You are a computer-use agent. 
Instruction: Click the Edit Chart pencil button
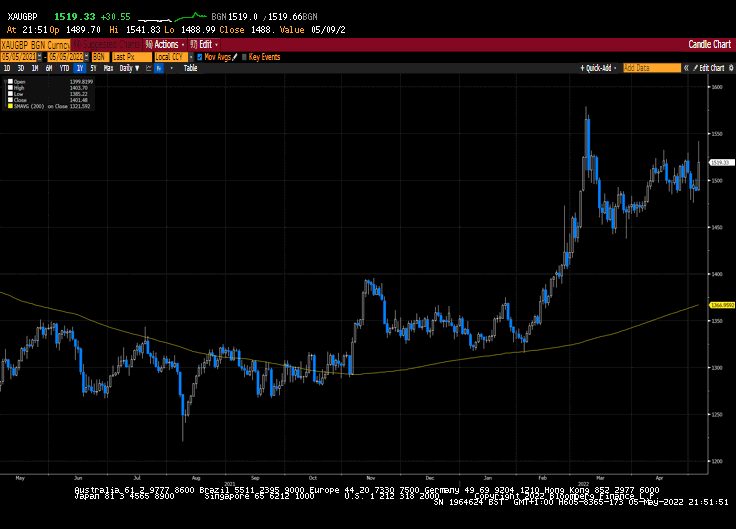pyautogui.click(x=709, y=68)
